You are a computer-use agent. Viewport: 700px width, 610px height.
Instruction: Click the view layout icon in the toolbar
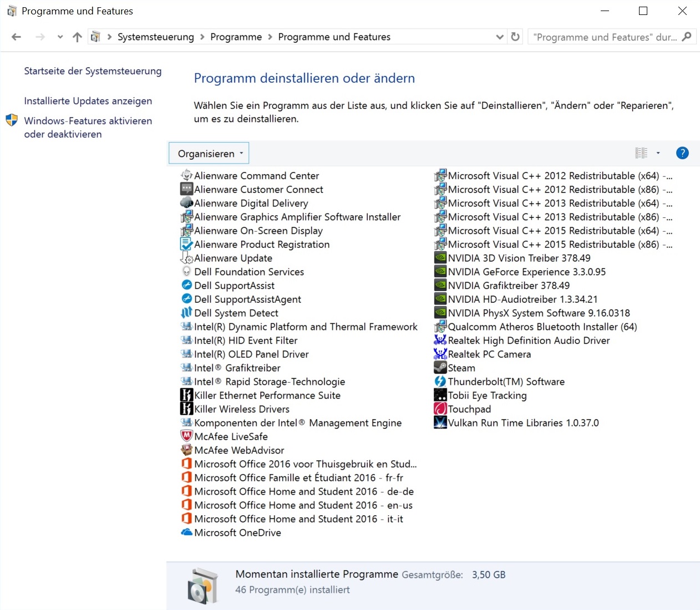click(641, 153)
